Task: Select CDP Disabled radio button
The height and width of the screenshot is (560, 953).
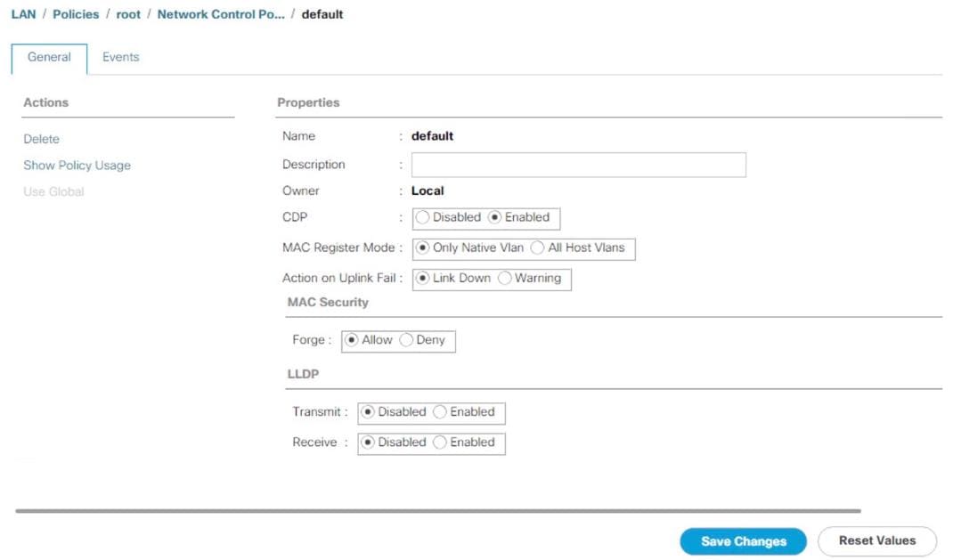Action: click(x=422, y=217)
